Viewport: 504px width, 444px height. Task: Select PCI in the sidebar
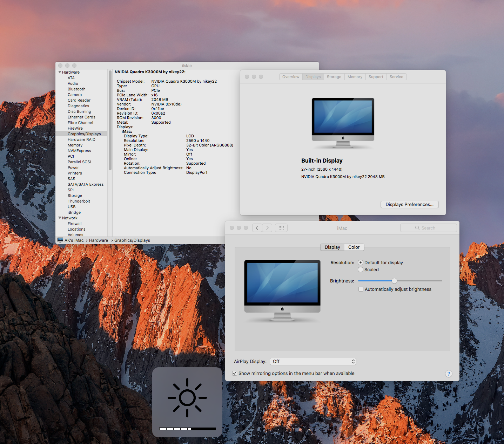click(71, 156)
